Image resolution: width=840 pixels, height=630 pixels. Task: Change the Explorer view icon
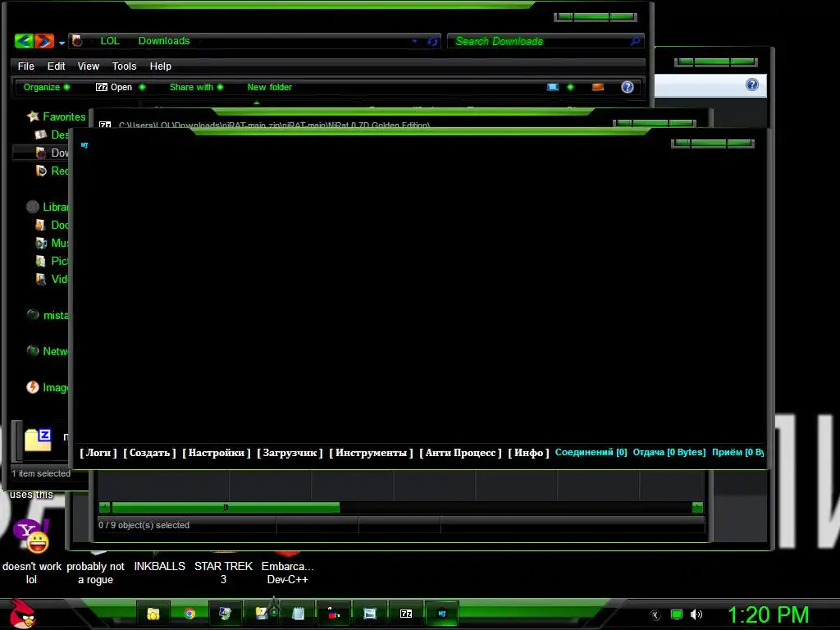click(x=552, y=87)
